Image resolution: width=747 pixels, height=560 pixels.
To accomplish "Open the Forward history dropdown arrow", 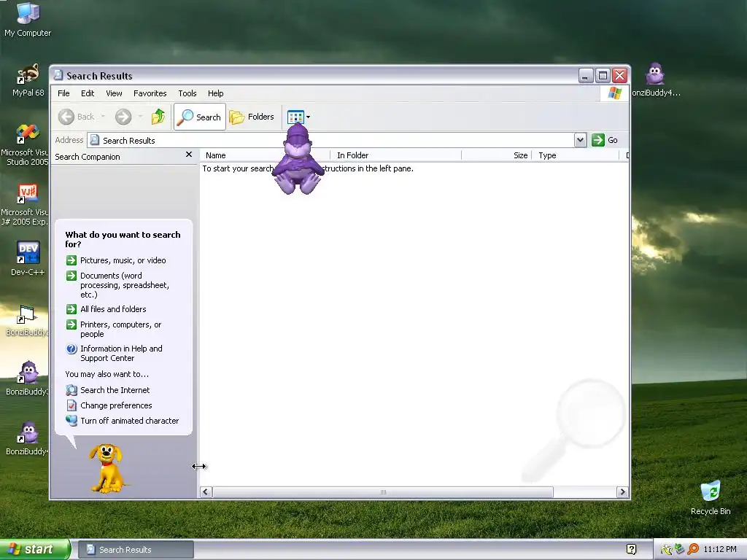I will (x=140, y=117).
